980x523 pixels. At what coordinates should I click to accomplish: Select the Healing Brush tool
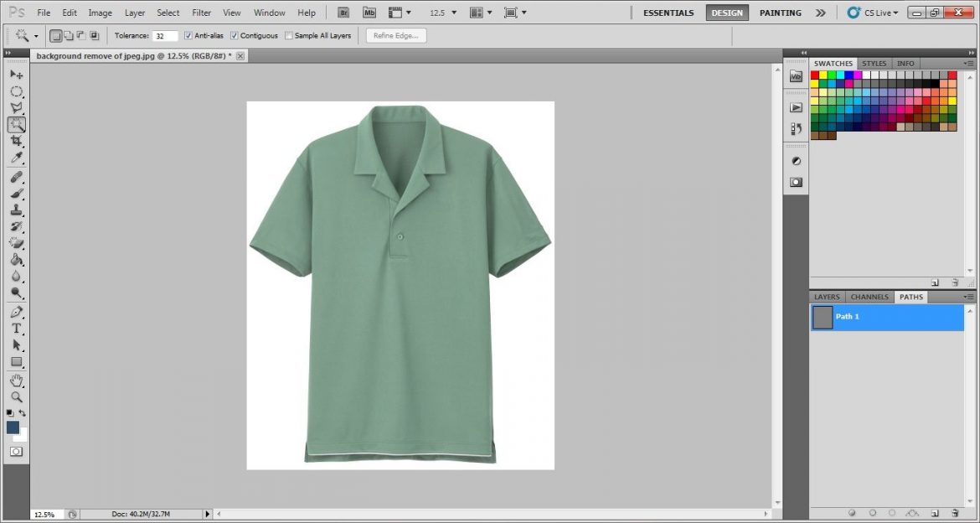click(x=16, y=177)
